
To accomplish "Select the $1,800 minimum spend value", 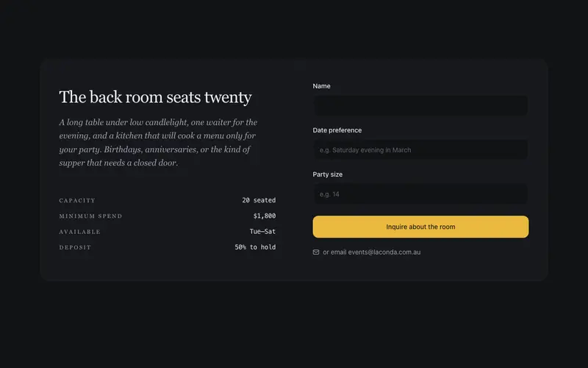I will [x=265, y=216].
